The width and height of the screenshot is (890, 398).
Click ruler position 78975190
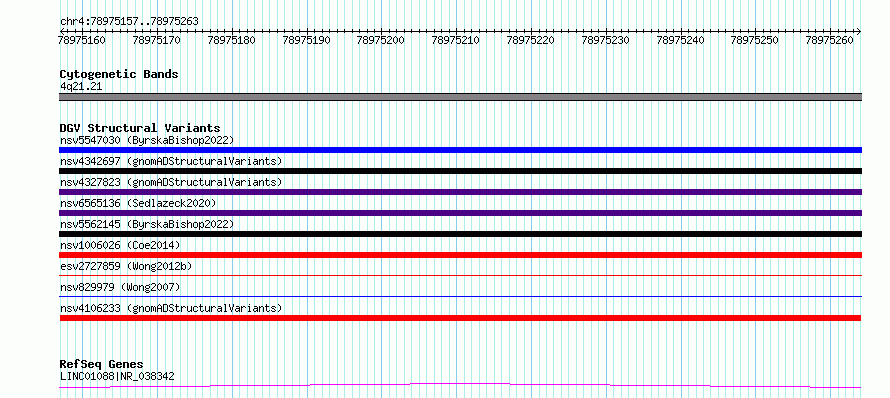[307, 40]
